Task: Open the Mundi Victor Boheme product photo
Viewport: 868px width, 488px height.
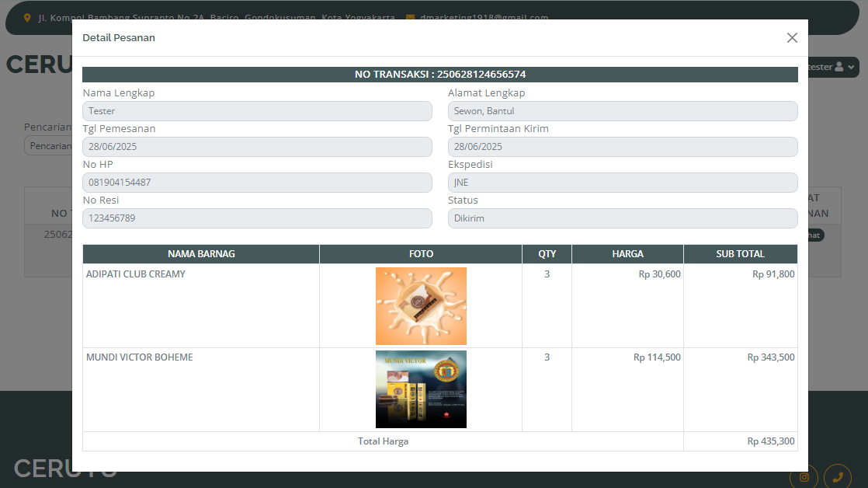Action: pos(421,389)
